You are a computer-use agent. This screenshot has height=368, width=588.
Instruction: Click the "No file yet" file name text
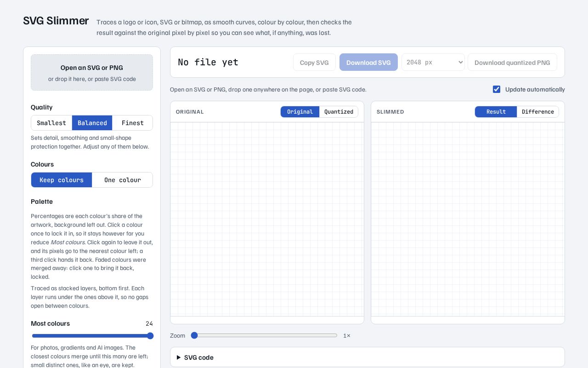point(208,62)
